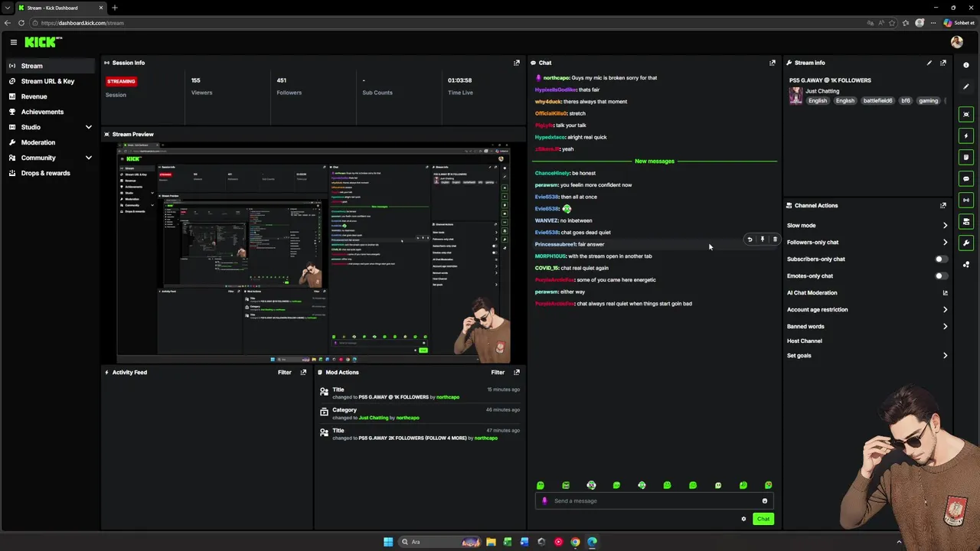This screenshot has height=551, width=980.
Task: Edit stream info with pencil icon
Action: pos(929,63)
